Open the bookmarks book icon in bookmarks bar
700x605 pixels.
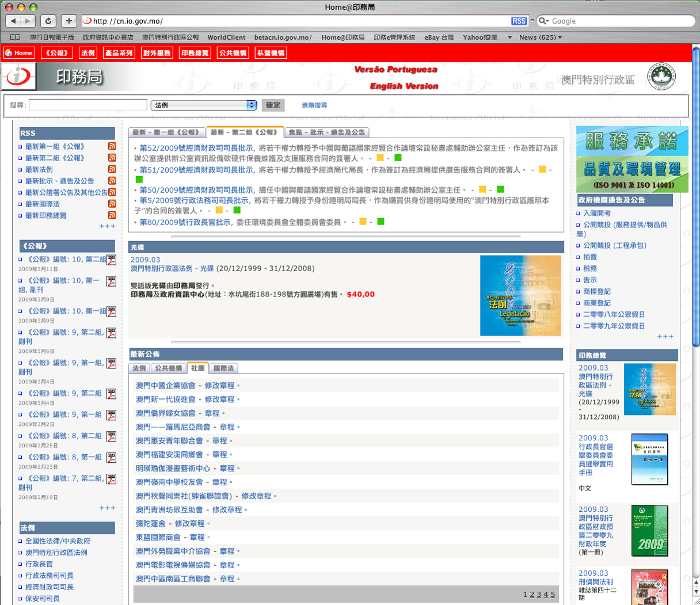tap(15, 37)
